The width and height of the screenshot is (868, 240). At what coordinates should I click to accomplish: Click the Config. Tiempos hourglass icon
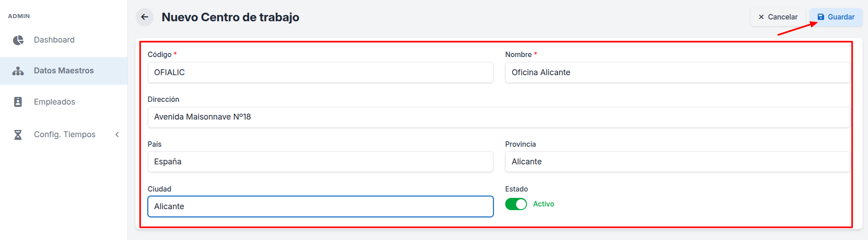pyautogui.click(x=18, y=134)
